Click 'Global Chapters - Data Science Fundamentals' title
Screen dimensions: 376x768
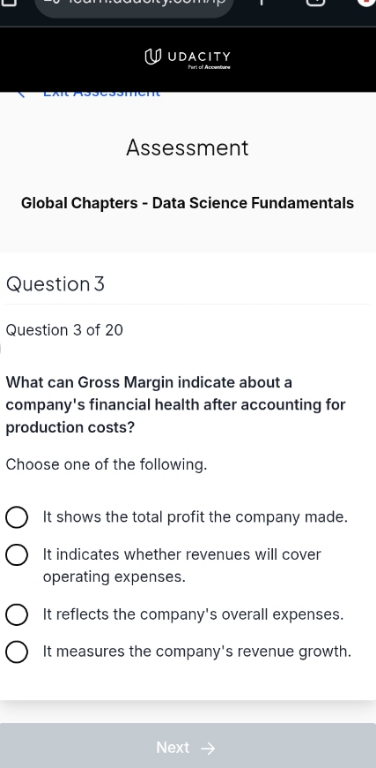click(x=188, y=203)
